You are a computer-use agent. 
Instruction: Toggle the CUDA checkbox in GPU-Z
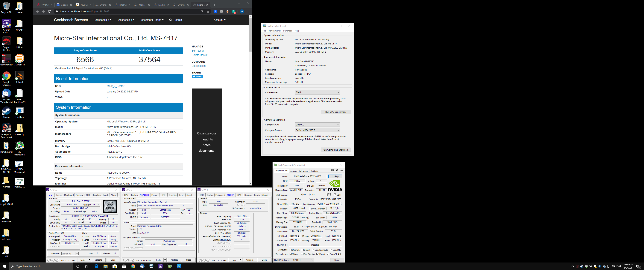point(303,250)
